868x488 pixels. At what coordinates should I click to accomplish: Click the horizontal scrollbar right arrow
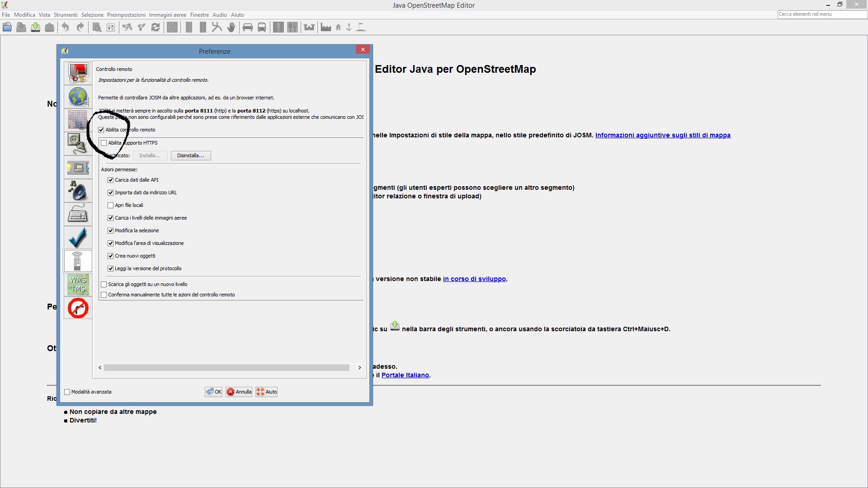pos(359,368)
